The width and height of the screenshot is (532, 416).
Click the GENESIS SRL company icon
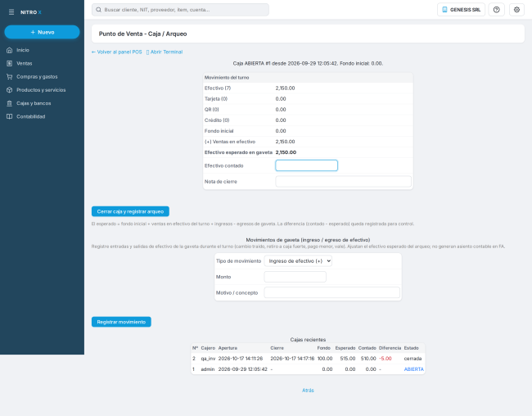coord(444,10)
